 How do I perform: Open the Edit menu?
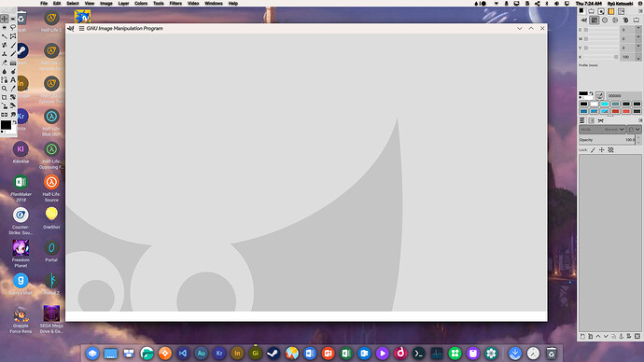coord(57,4)
